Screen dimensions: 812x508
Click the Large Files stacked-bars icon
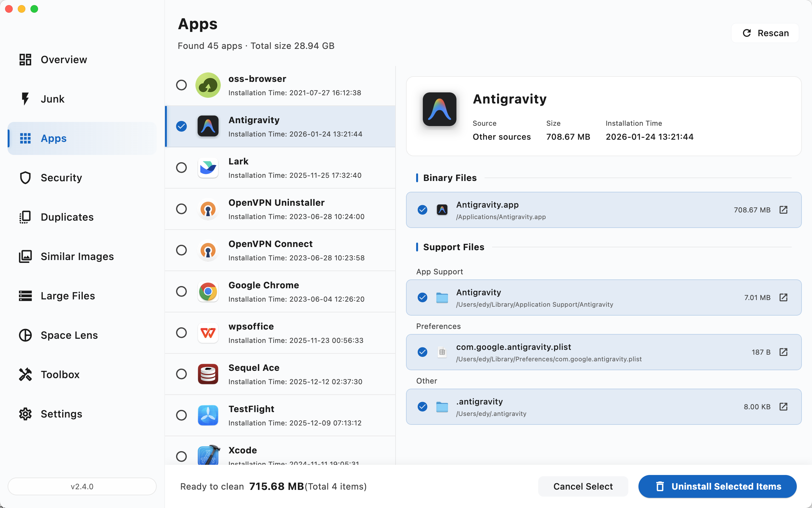coord(25,296)
